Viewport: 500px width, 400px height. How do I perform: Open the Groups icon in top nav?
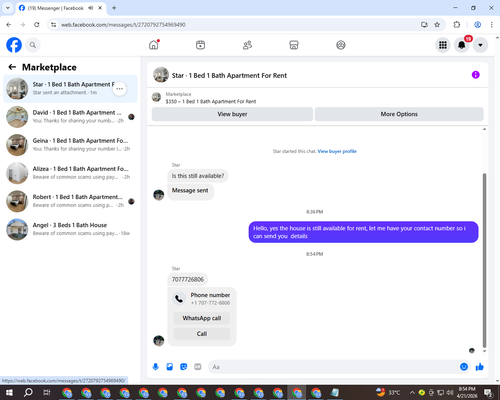tap(341, 45)
